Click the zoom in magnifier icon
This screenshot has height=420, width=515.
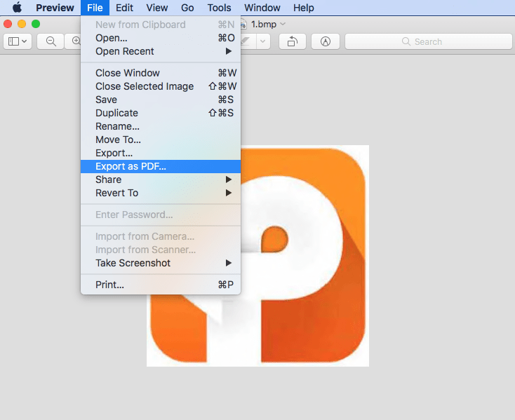coord(76,41)
